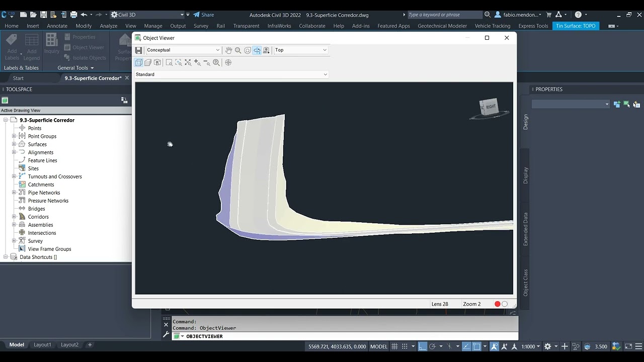Image resolution: width=644 pixels, height=362 pixels.
Task: Switch to Tin Surface: TOPO contextual tab
Action: tap(576, 26)
